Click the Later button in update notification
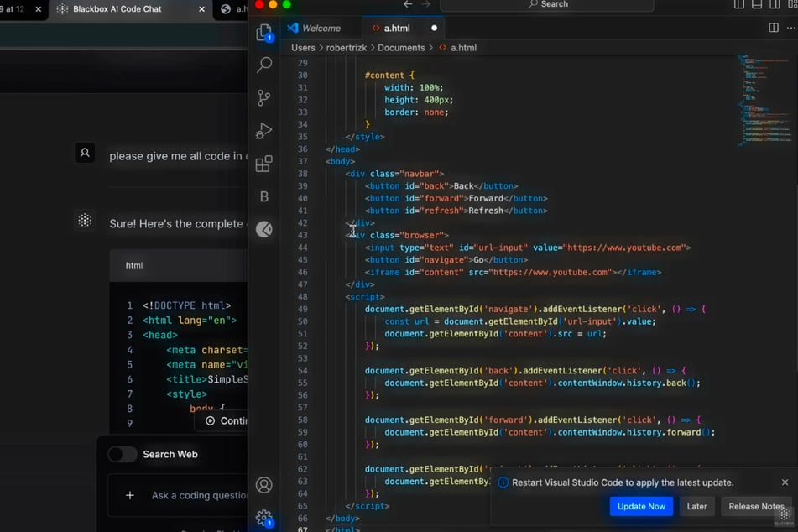 696,506
